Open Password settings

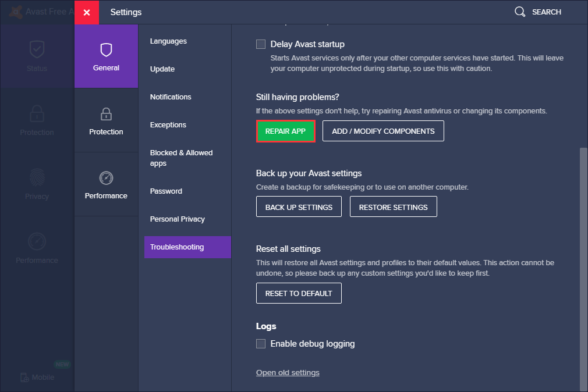pos(166,191)
